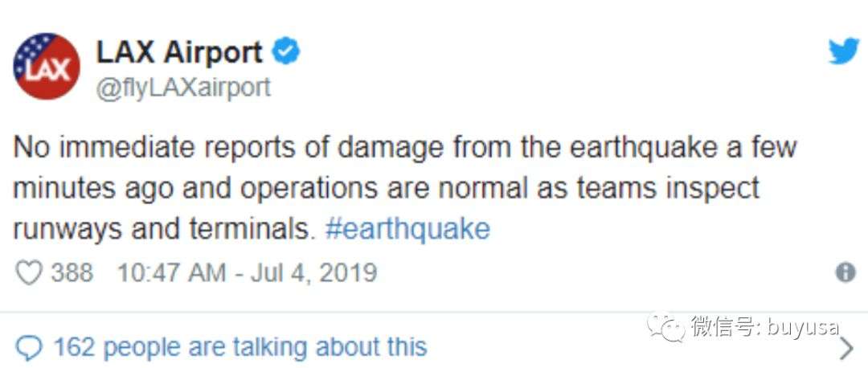
Task: Open "162 people are talking about this"
Action: tap(240, 348)
